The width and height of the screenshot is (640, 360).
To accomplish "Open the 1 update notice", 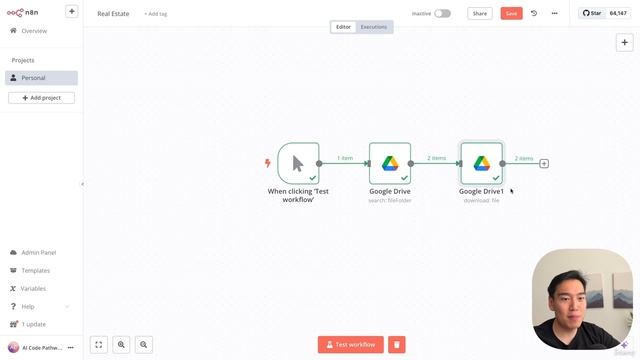I will pos(33,324).
